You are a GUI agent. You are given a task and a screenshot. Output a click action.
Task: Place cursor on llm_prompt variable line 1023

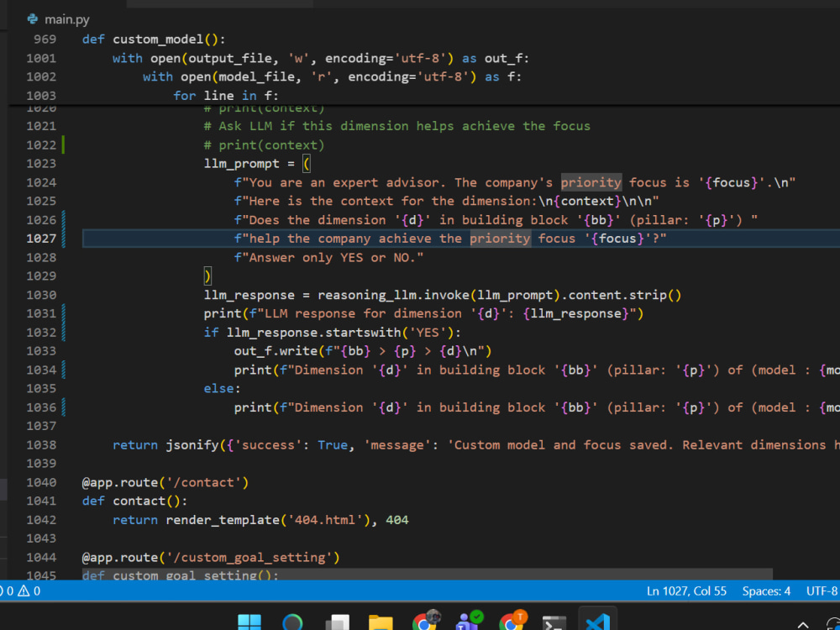click(x=242, y=164)
